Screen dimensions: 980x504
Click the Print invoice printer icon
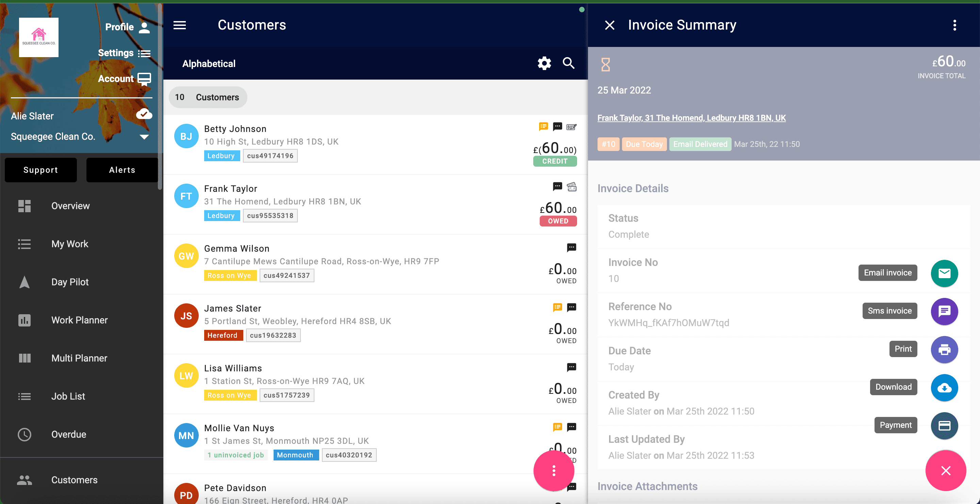(944, 349)
